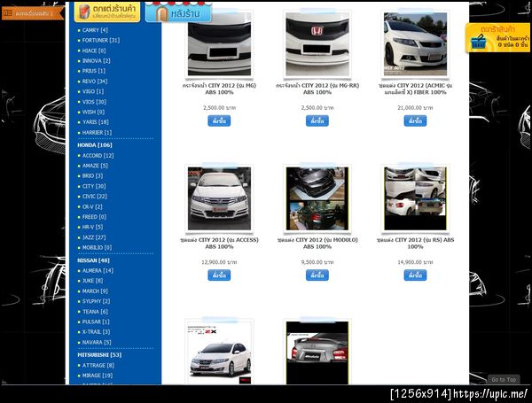
Task: Select the ATTRAGE [8] category
Action: [x=98, y=366]
